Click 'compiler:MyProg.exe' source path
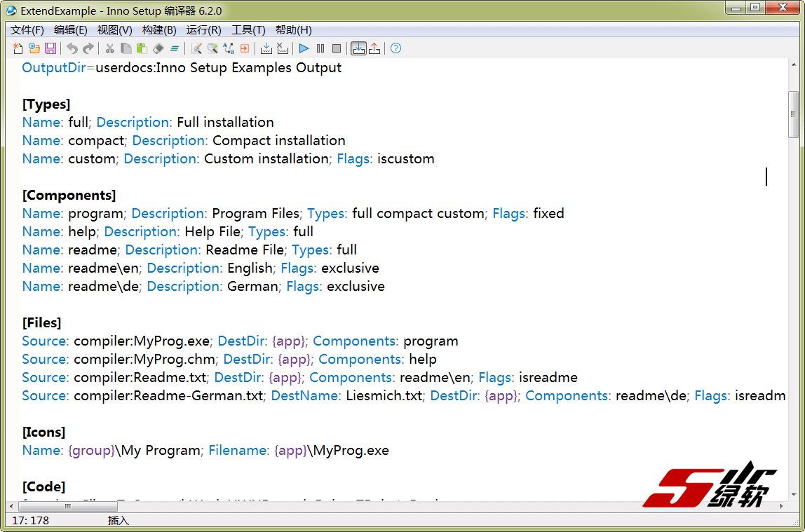 (142, 341)
